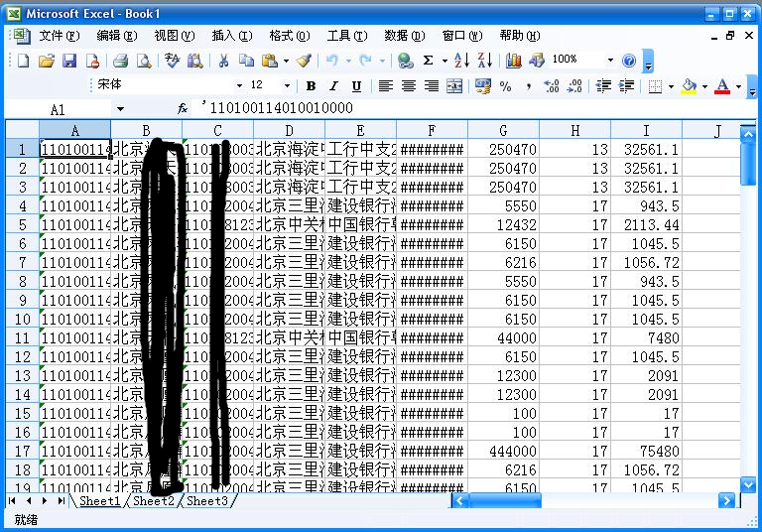Sort descending Z to A
The width and height of the screenshot is (762, 532).
pos(485,61)
